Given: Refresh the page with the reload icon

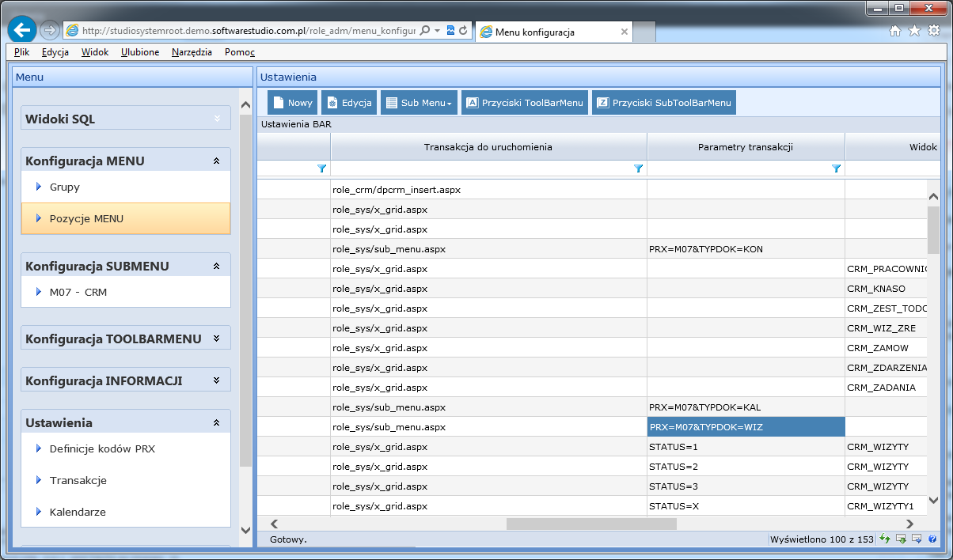Looking at the screenshot, I should [463, 31].
